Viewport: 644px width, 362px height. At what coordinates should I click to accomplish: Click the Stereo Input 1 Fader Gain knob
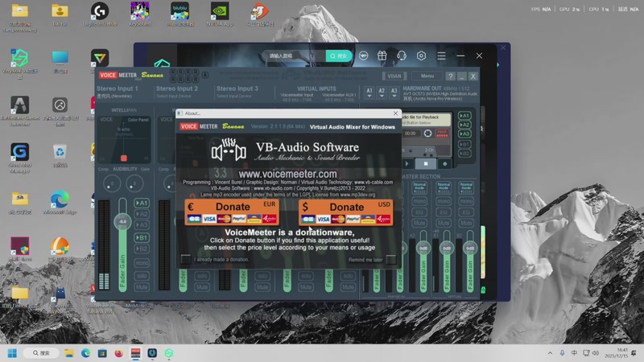[122, 222]
